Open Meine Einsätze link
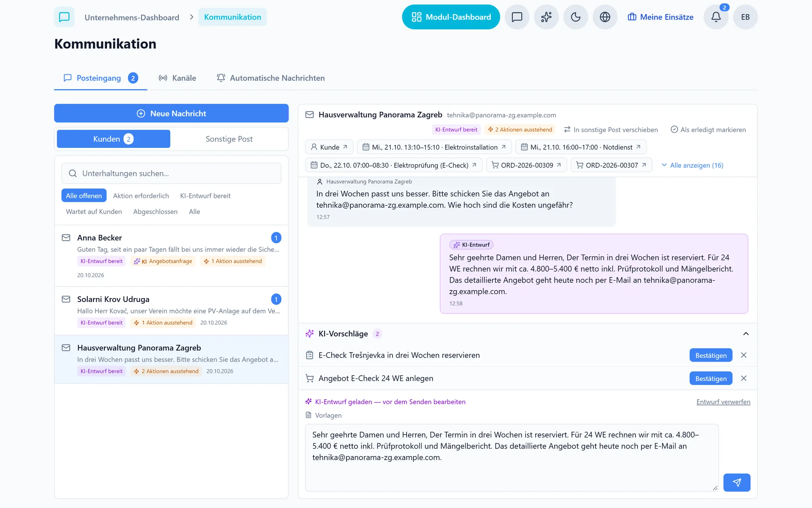This screenshot has width=812, height=508. tap(661, 17)
